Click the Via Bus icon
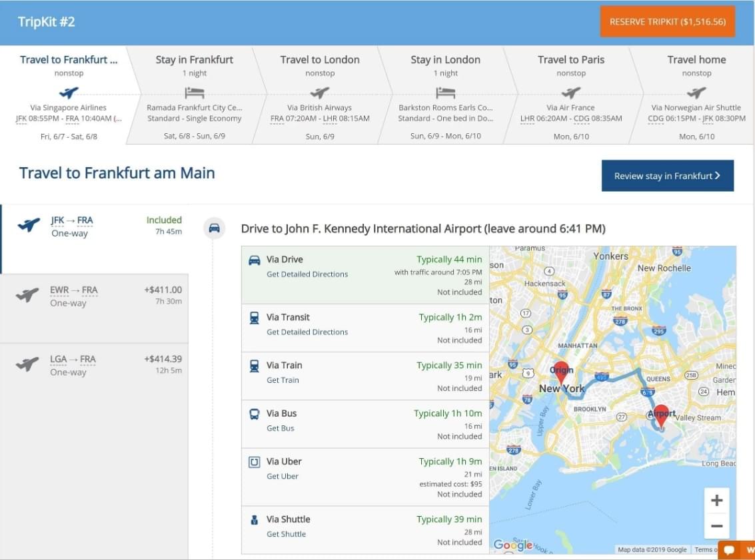 pyautogui.click(x=255, y=414)
